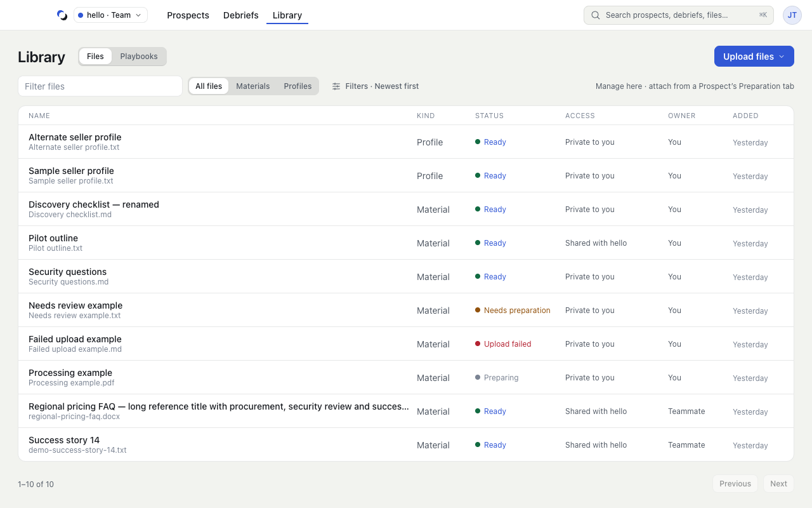The image size is (812, 508).
Task: Filter by Materials
Action: tap(253, 86)
